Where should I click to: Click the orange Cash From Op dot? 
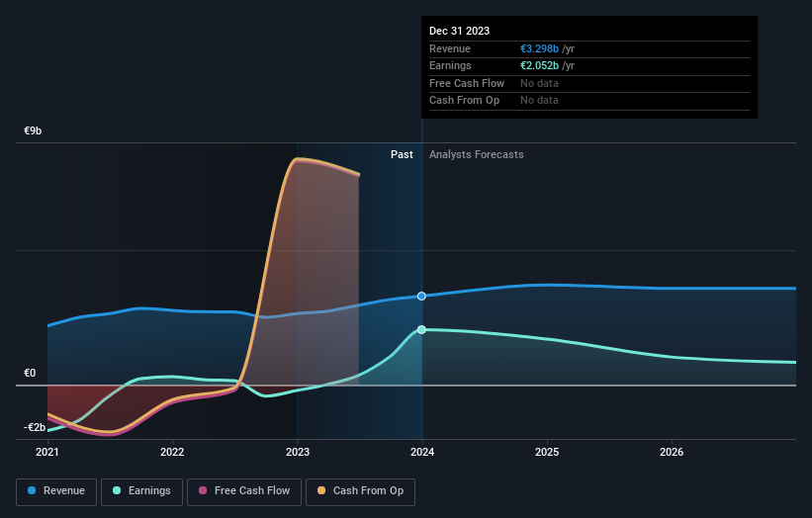(321, 490)
